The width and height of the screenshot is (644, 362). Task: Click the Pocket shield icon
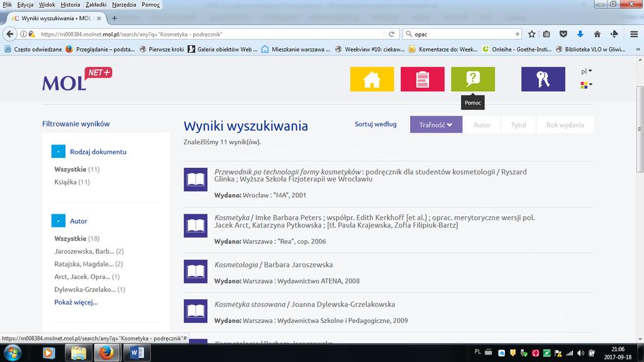click(x=563, y=34)
